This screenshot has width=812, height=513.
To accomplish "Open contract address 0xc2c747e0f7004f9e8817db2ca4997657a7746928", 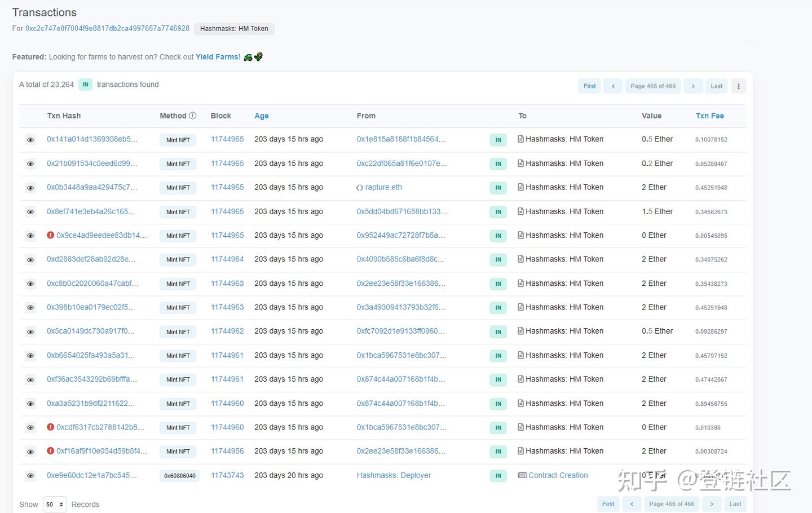I will (x=107, y=28).
